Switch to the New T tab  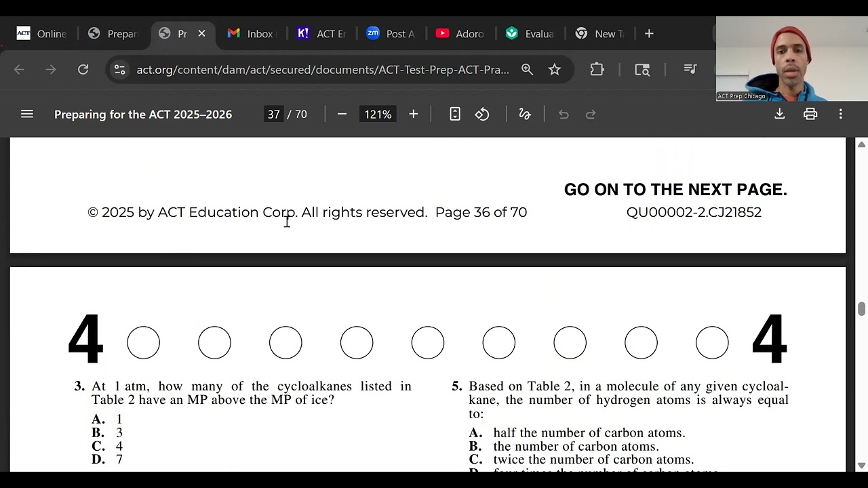click(x=600, y=34)
